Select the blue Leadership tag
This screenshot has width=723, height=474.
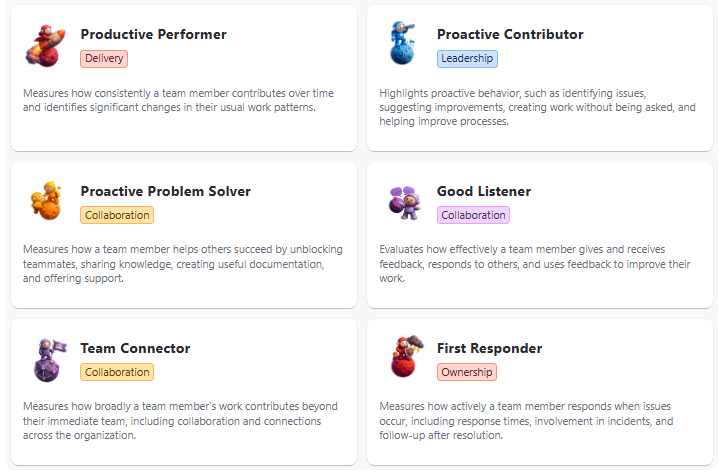tap(467, 59)
